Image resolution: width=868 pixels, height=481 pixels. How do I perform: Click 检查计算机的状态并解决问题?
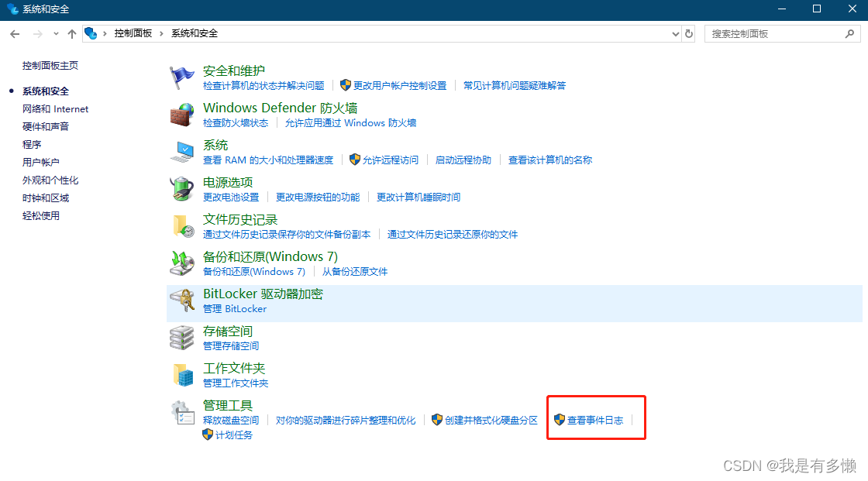(263, 86)
